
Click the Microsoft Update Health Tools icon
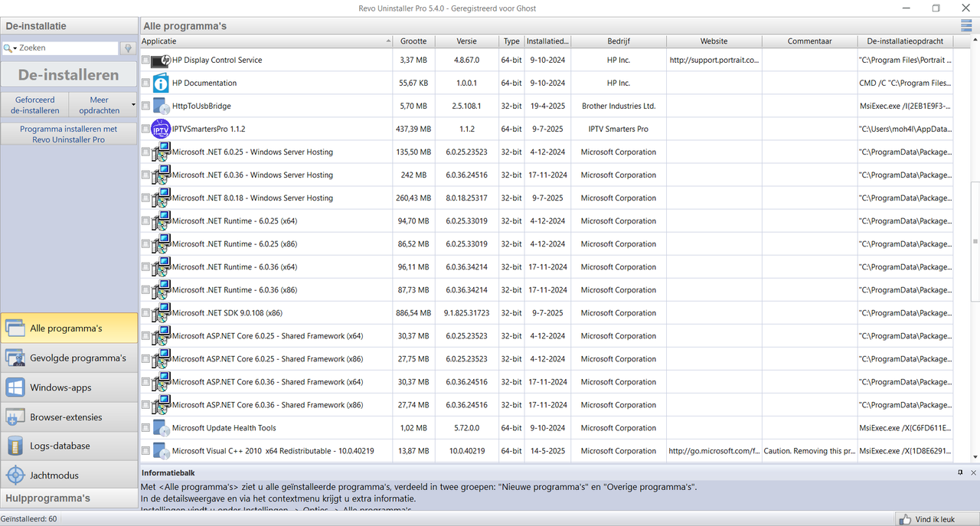161,428
